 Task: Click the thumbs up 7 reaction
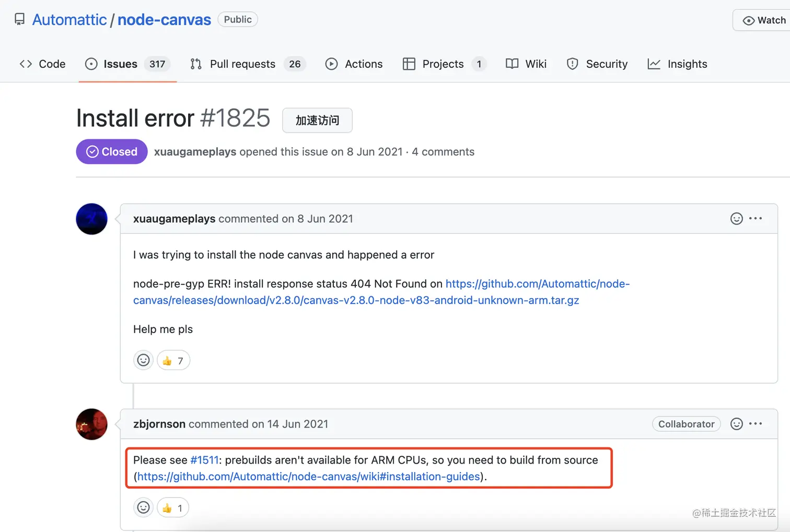click(173, 360)
